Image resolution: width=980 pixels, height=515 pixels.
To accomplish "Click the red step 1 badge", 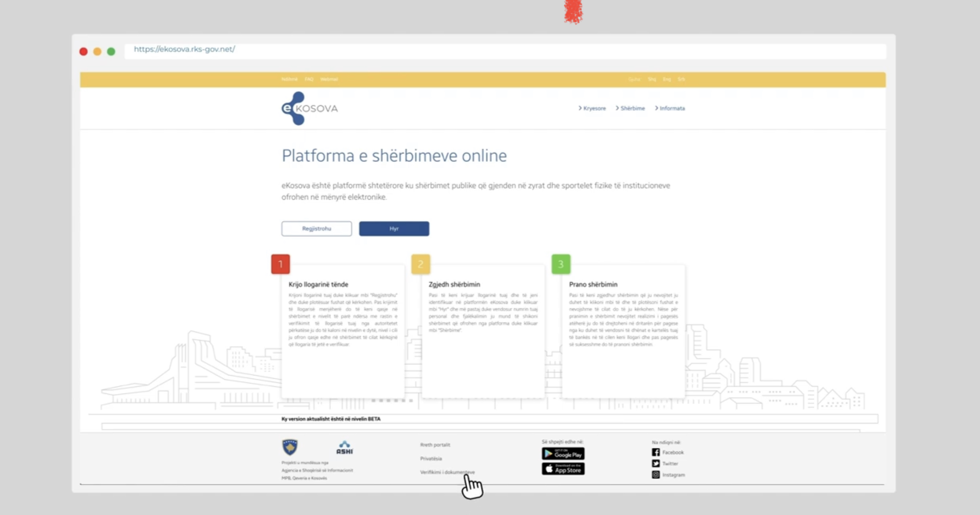I will tap(281, 264).
